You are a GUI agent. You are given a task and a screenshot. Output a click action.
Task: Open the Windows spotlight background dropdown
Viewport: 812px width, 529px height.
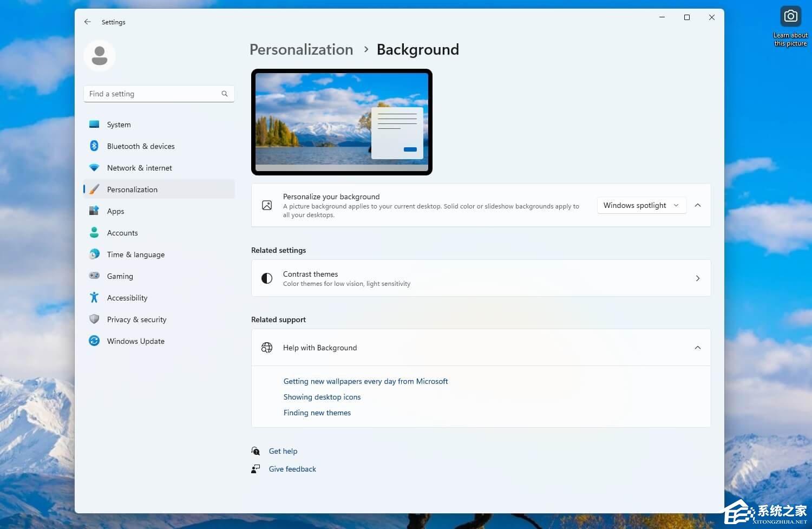tap(641, 206)
